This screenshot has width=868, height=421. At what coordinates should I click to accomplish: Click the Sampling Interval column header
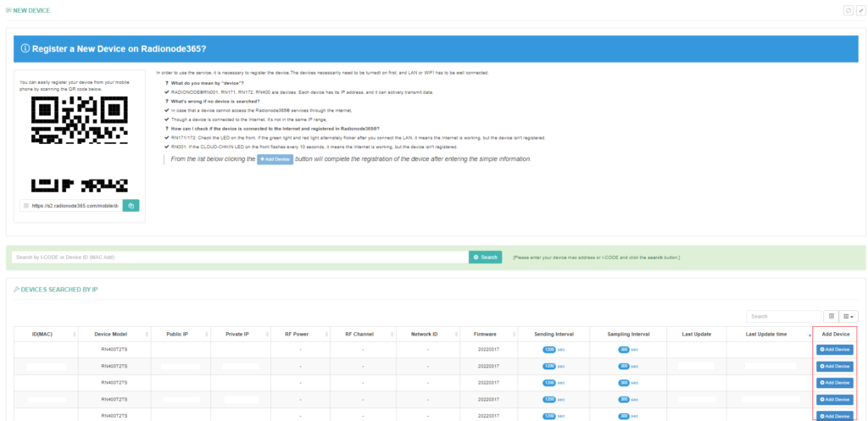pos(628,334)
